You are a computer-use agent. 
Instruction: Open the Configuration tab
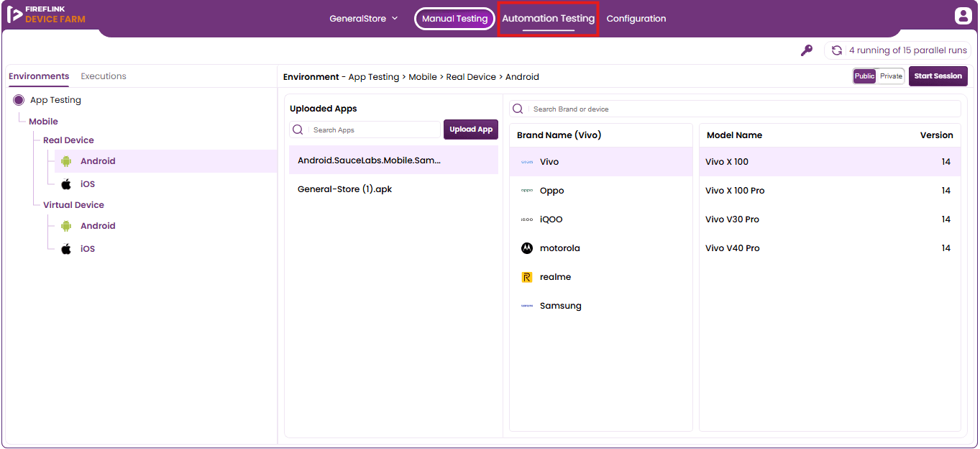[636, 19]
